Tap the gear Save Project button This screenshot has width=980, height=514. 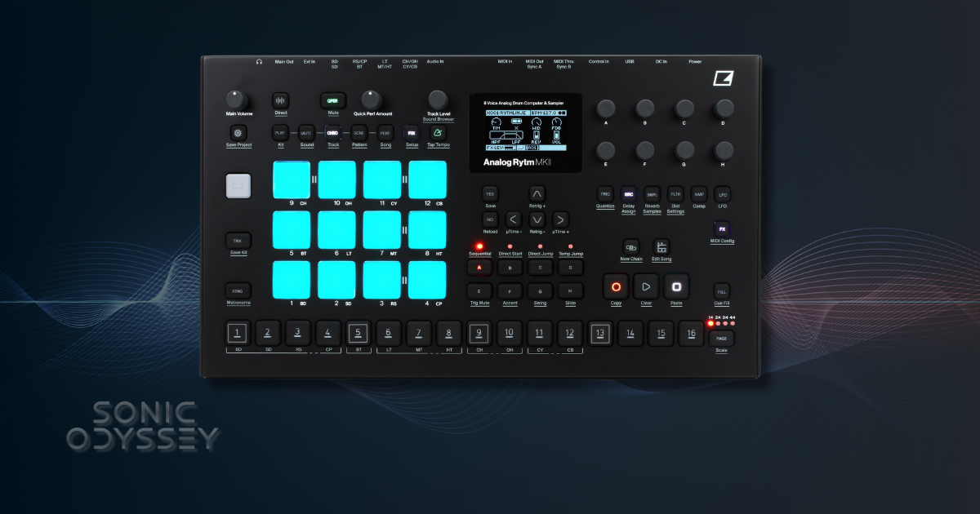(238, 132)
